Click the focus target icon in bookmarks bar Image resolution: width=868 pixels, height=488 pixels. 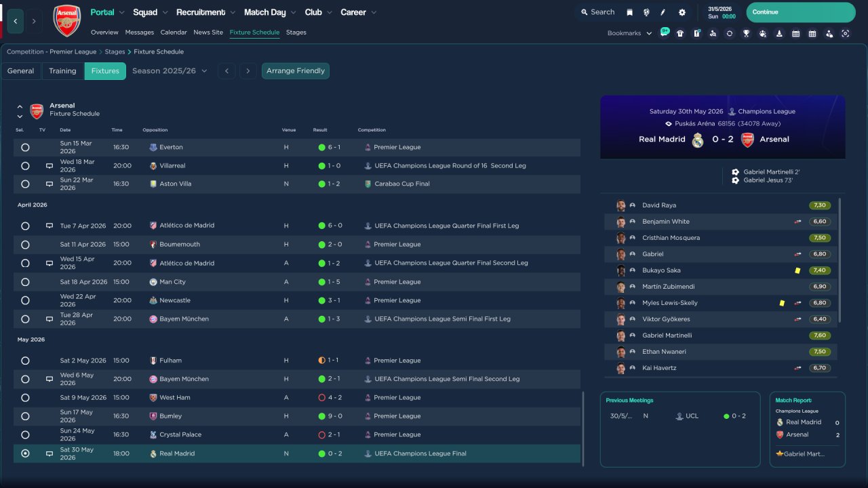(x=845, y=33)
